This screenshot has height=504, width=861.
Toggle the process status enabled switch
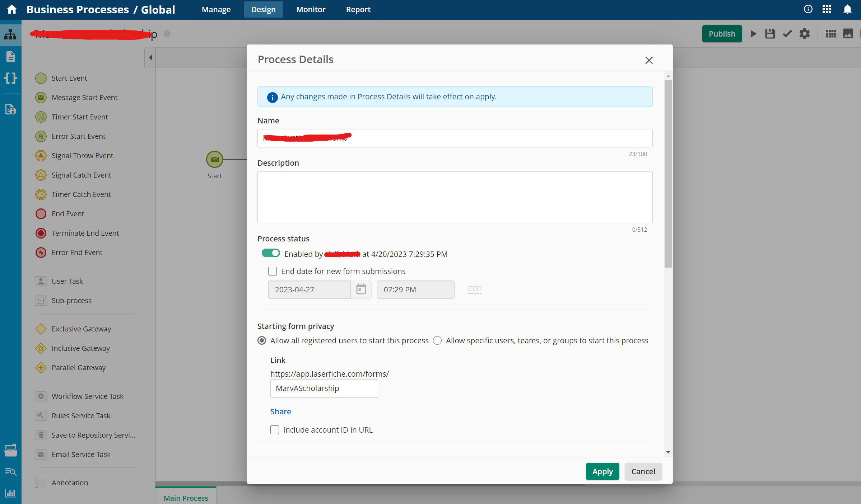[x=271, y=253]
